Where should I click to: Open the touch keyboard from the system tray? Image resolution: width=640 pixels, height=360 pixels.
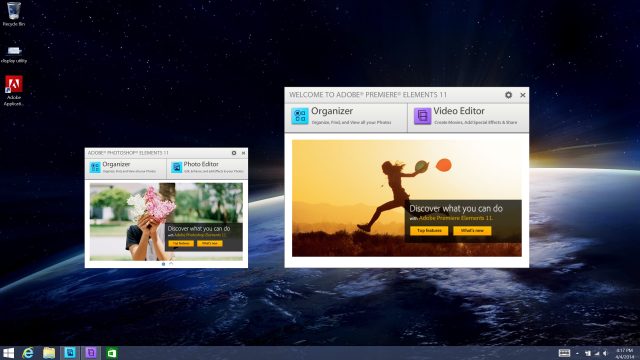tap(564, 353)
